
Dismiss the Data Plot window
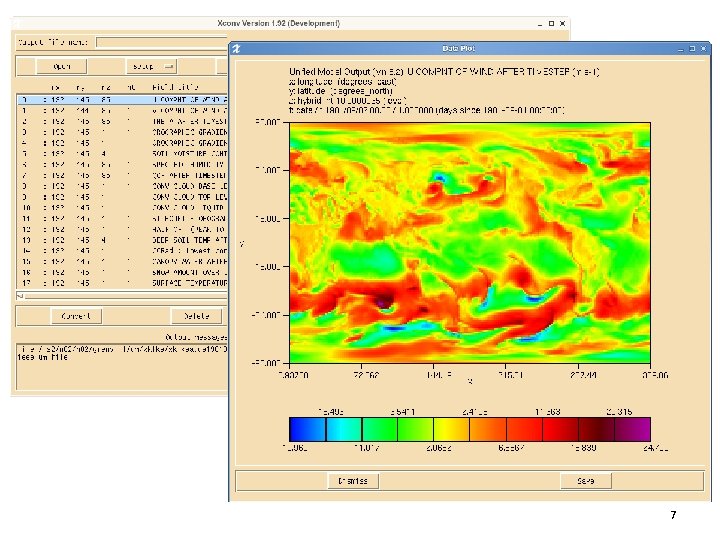pyautogui.click(x=353, y=481)
